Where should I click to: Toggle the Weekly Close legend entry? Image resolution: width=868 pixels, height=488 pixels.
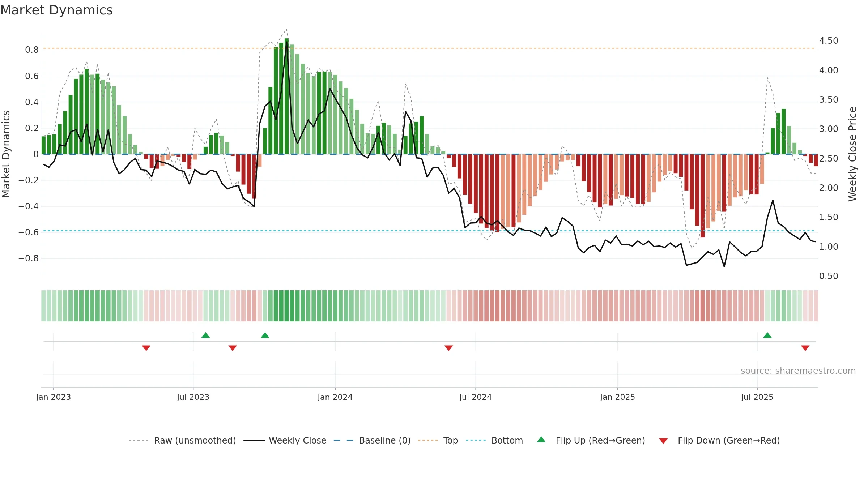[285, 440]
